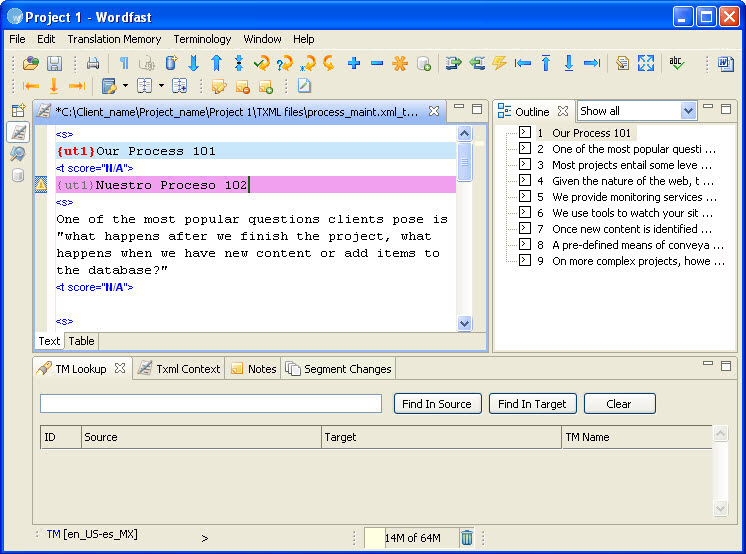
Task: Expand outline item 2 One of the most popular
Action: [x=524, y=148]
